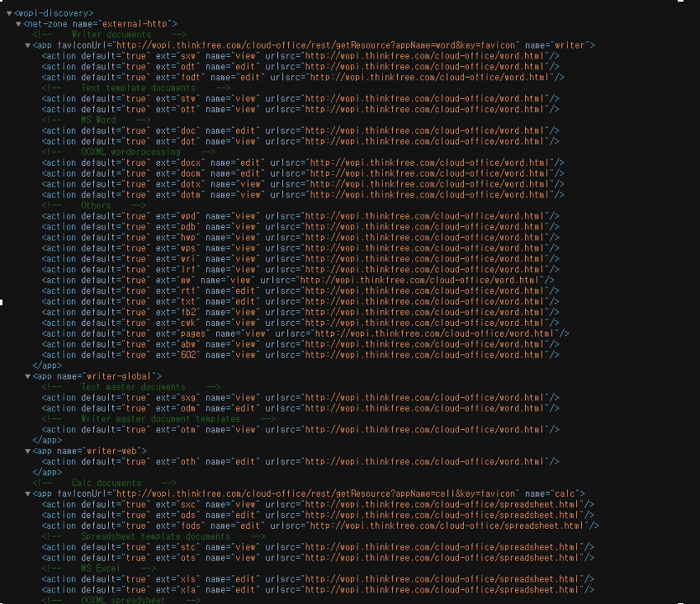Select the Text master documents comment
Screen dimensions: 700x604
[x=131, y=388]
